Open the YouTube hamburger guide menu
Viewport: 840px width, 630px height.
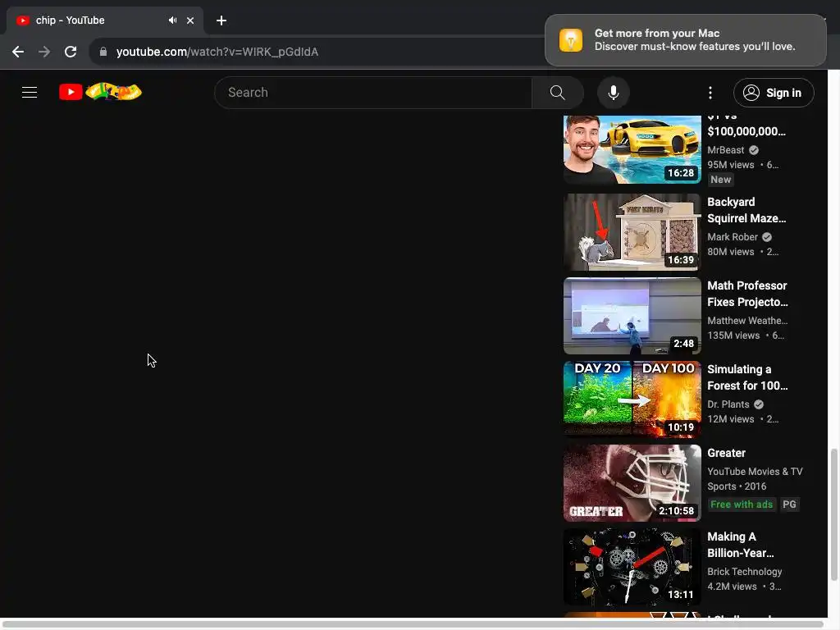coord(30,92)
